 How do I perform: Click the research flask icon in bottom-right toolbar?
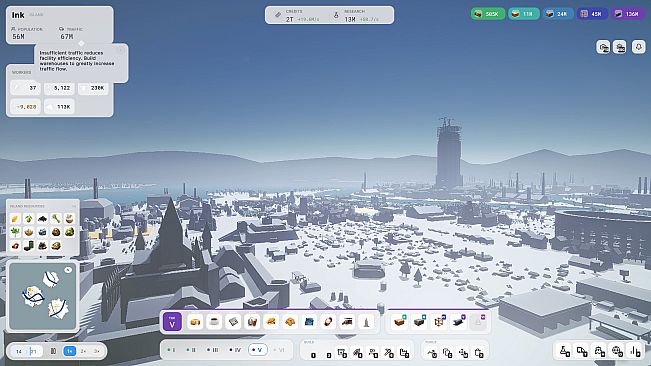click(x=565, y=351)
